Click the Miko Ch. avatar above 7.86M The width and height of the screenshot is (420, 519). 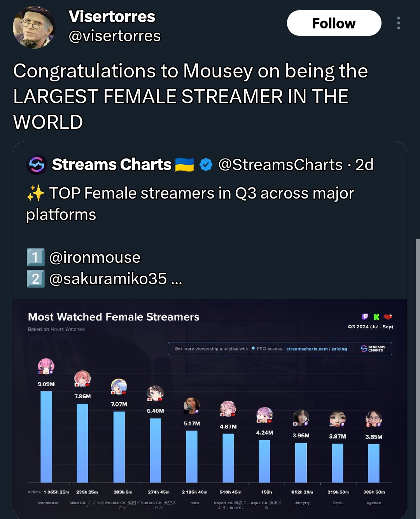(82, 379)
